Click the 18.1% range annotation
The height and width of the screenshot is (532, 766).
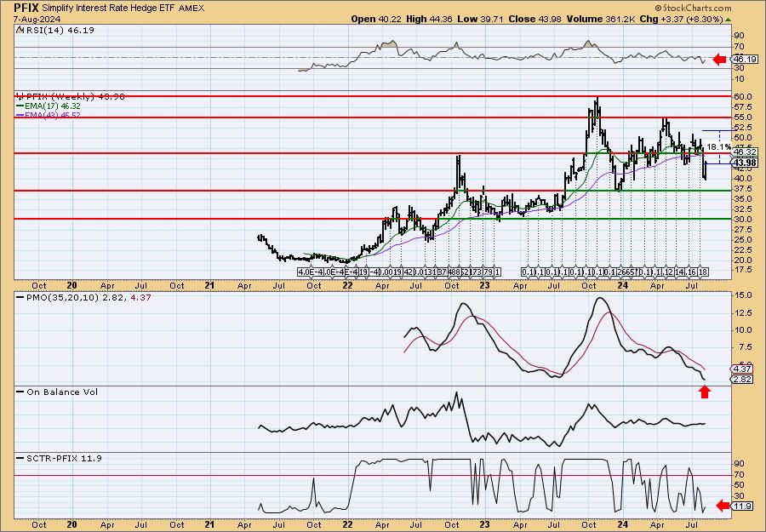[719, 146]
